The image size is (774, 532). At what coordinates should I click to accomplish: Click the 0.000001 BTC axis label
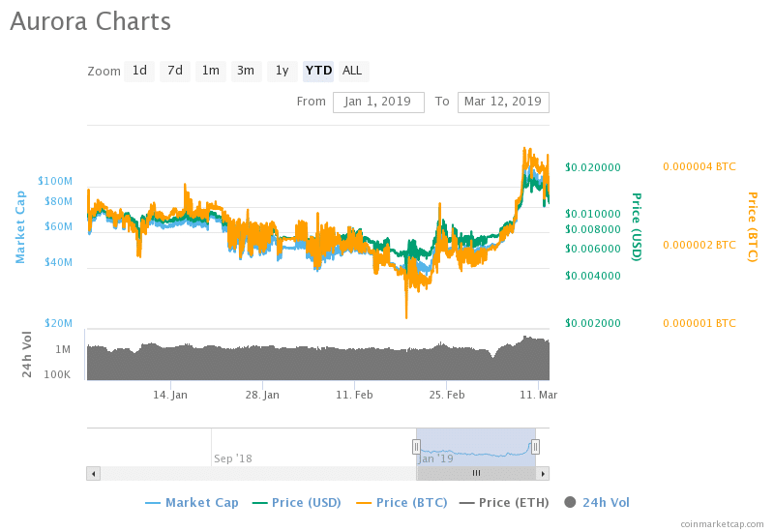click(700, 324)
